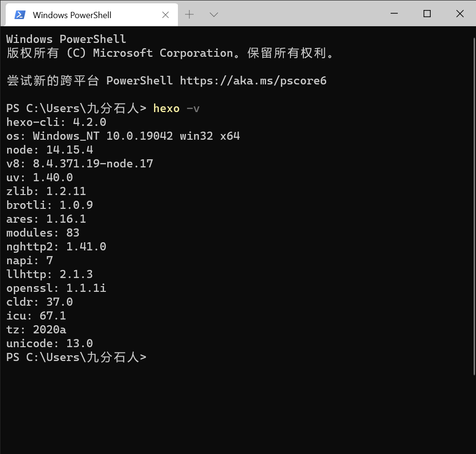Select the Windows PowerShell tab title

point(72,15)
